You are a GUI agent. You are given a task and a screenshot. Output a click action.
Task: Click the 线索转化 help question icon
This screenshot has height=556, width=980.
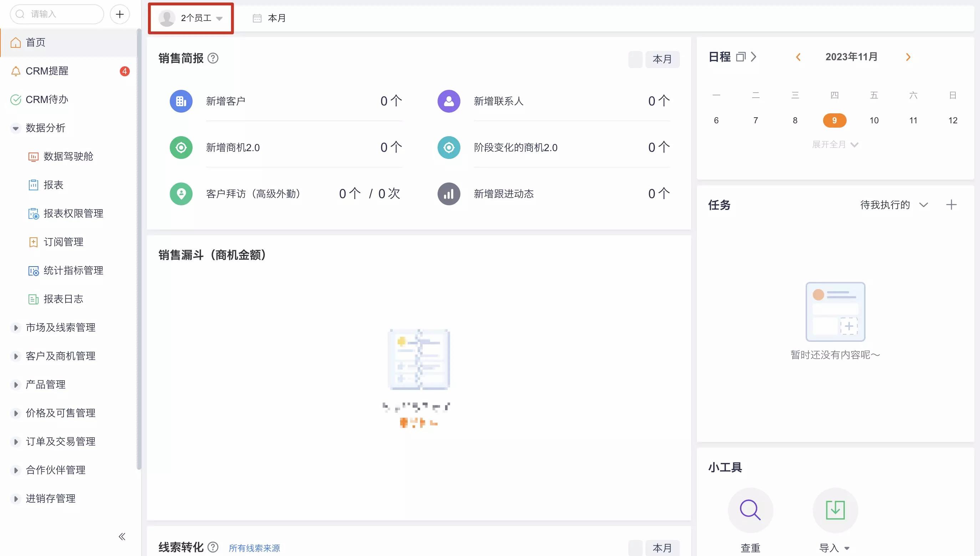tap(213, 547)
